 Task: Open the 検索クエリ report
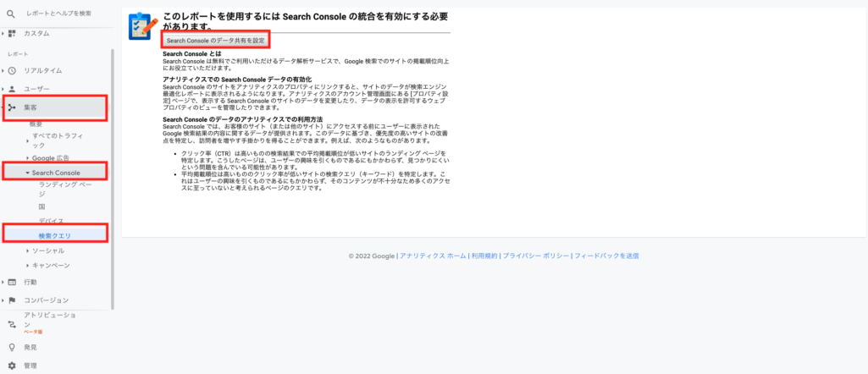[55, 236]
